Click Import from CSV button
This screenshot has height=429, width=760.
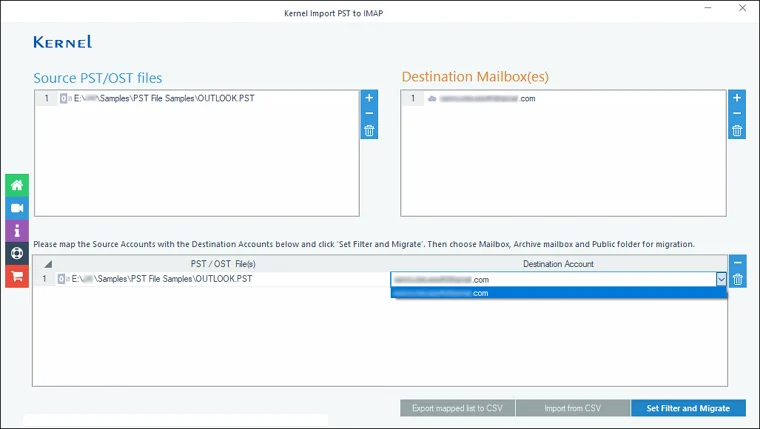572,408
